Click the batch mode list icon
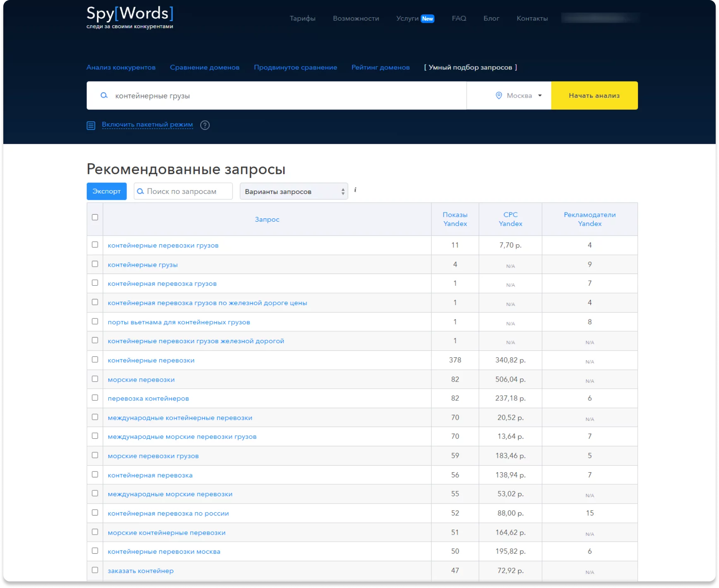 point(91,125)
